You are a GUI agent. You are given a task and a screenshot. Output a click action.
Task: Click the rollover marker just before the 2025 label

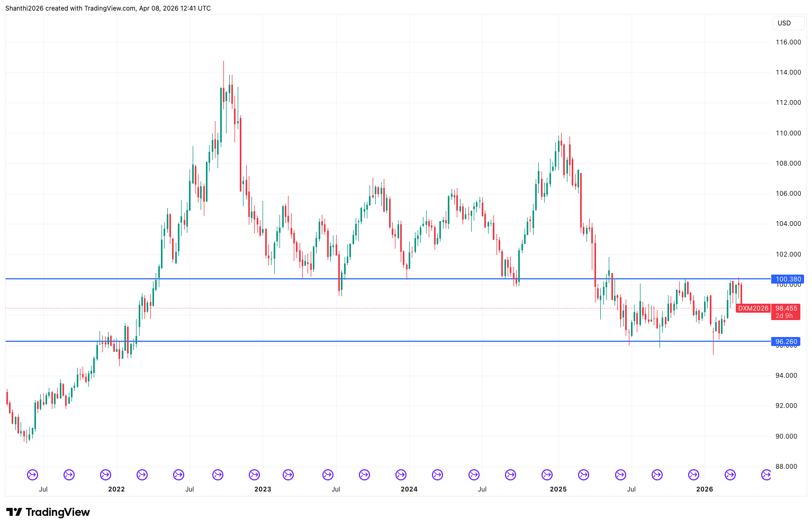547,475
